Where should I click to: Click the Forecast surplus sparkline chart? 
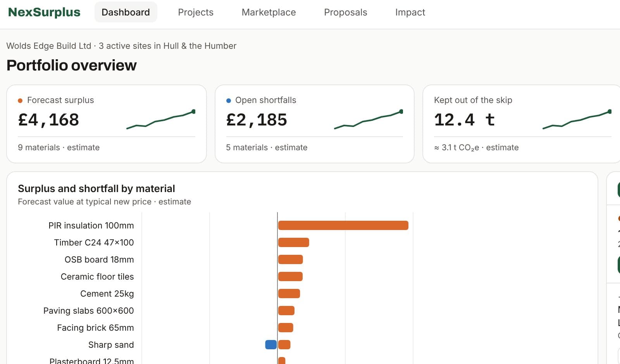pos(161,120)
